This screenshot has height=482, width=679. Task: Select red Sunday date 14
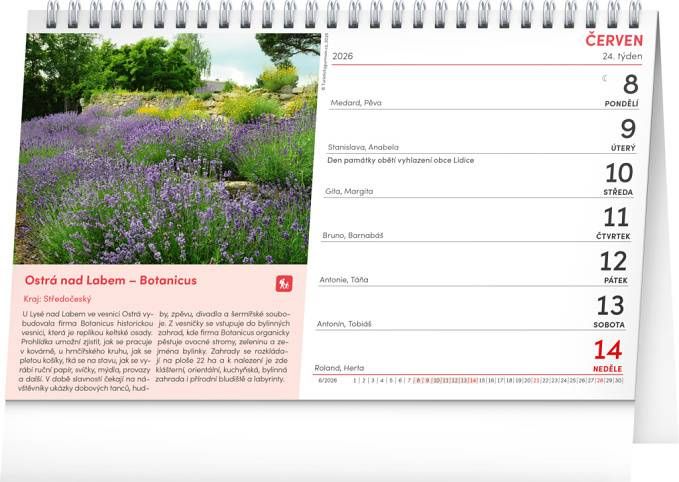pos(608,350)
